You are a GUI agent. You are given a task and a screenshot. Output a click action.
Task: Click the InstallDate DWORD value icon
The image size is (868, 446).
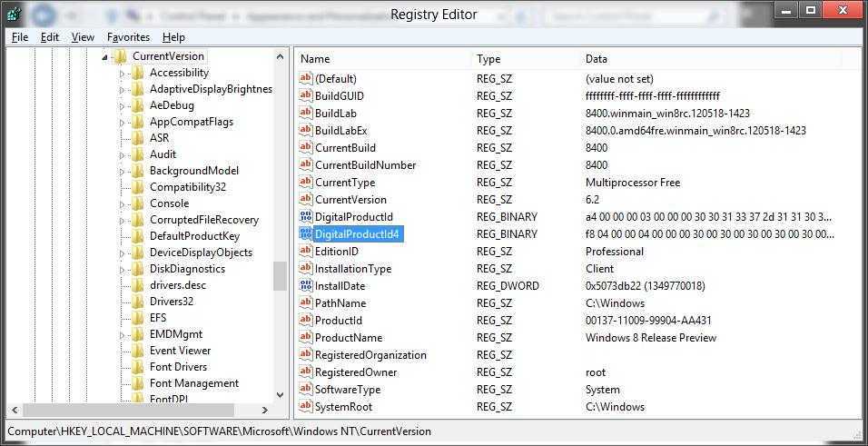click(306, 285)
